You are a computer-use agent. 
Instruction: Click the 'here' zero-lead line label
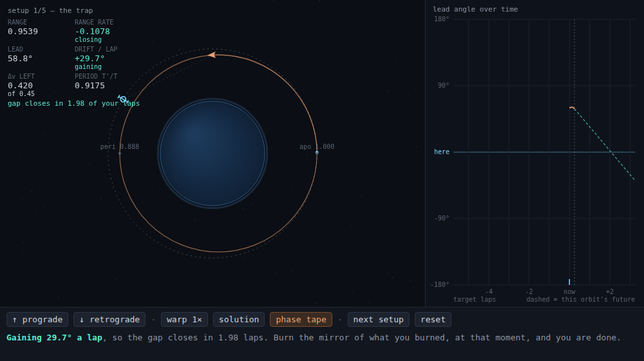[x=442, y=151]
